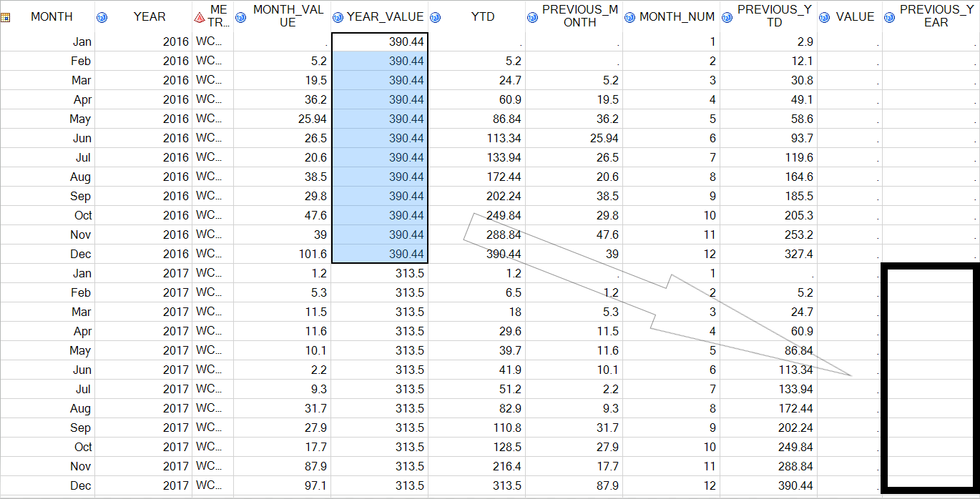Click the numeric type icon on YTD column

click(x=436, y=16)
